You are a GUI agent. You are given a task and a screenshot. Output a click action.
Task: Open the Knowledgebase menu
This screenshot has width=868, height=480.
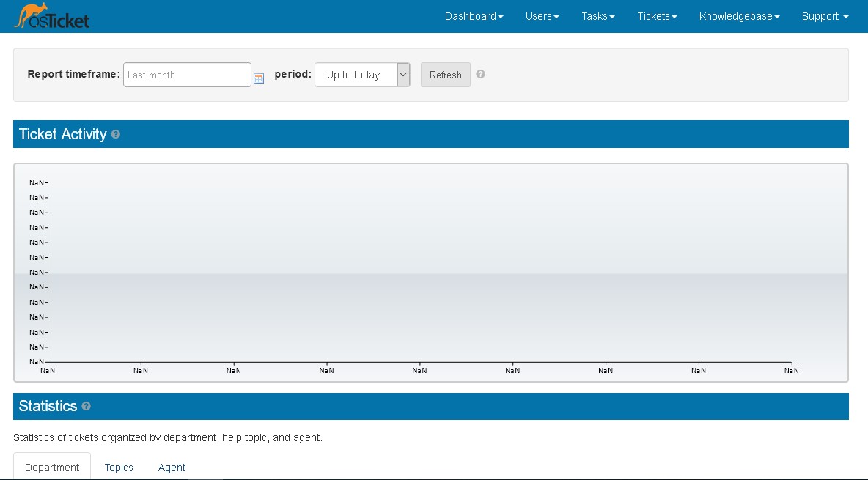739,17
